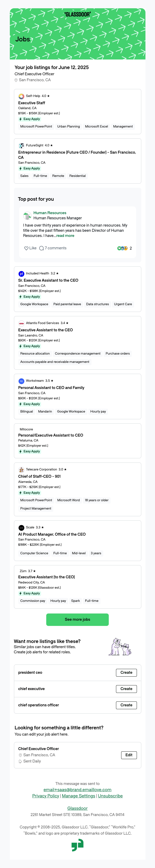This screenshot has width=155, height=868.
Task: Open the Manage Settings link
Action: pyautogui.click(x=78, y=796)
